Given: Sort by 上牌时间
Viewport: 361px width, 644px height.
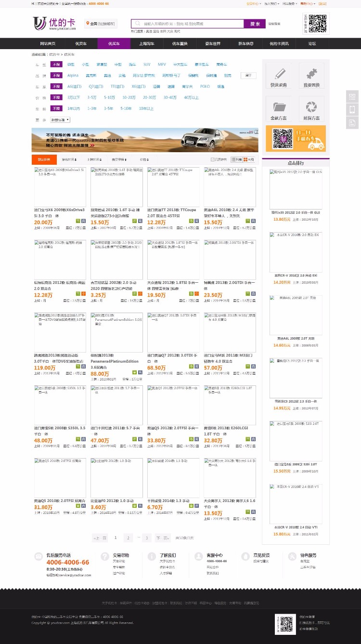Looking at the screenshot, I should [x=94, y=159].
